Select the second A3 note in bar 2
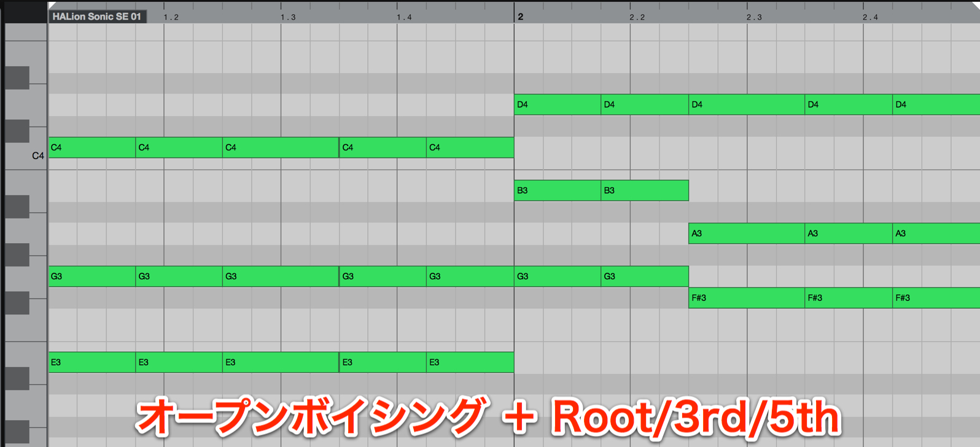 point(849,233)
